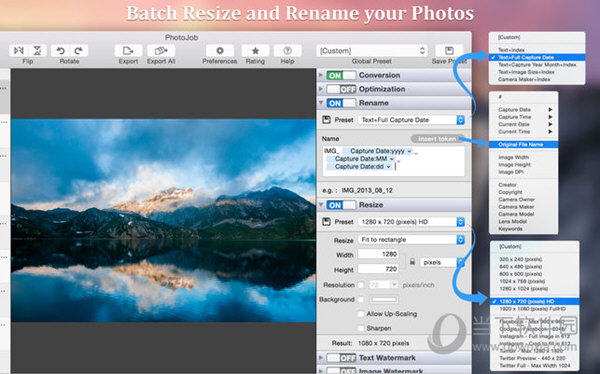Click the Export icon

(x=128, y=51)
